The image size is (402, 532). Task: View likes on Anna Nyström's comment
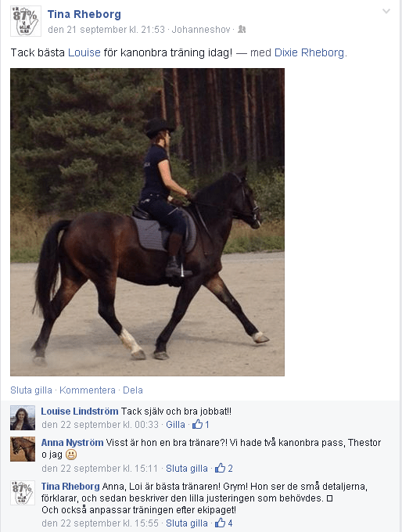point(224,468)
